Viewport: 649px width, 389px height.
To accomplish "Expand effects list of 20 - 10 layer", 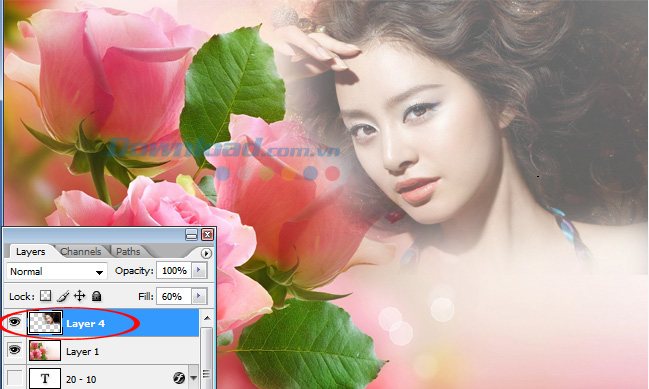I will [x=193, y=378].
